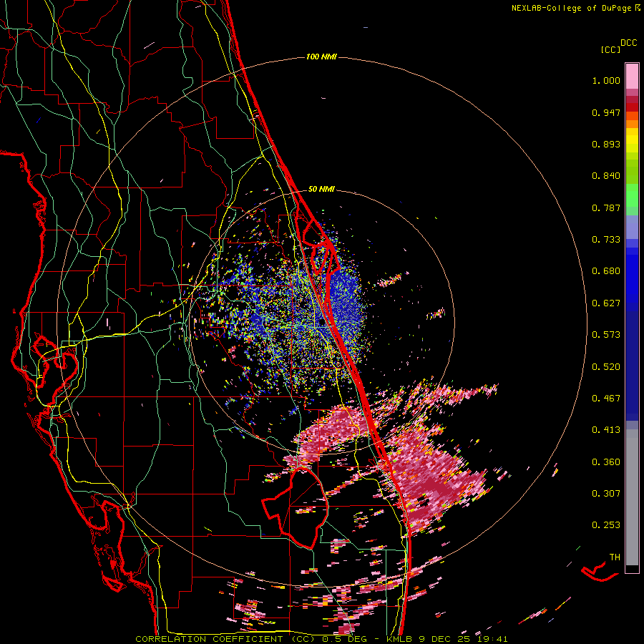Click the 0.680 legend value
This screenshot has height=644, width=644.
(606, 271)
